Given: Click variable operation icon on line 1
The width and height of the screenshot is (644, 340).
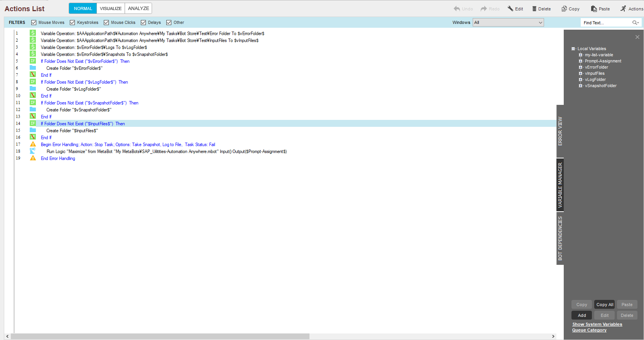Looking at the screenshot, I should (33, 33).
